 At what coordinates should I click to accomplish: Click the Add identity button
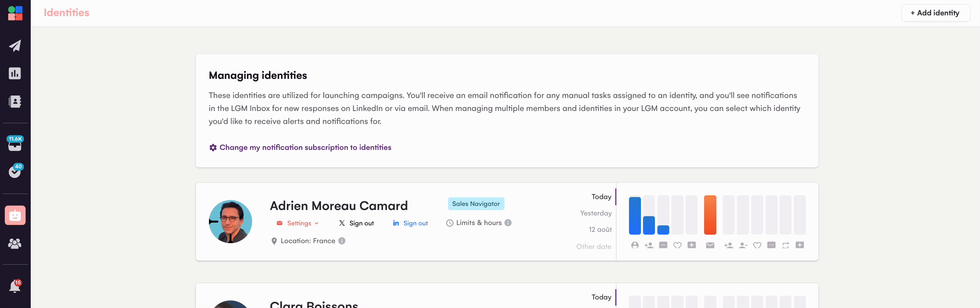pyautogui.click(x=935, y=13)
